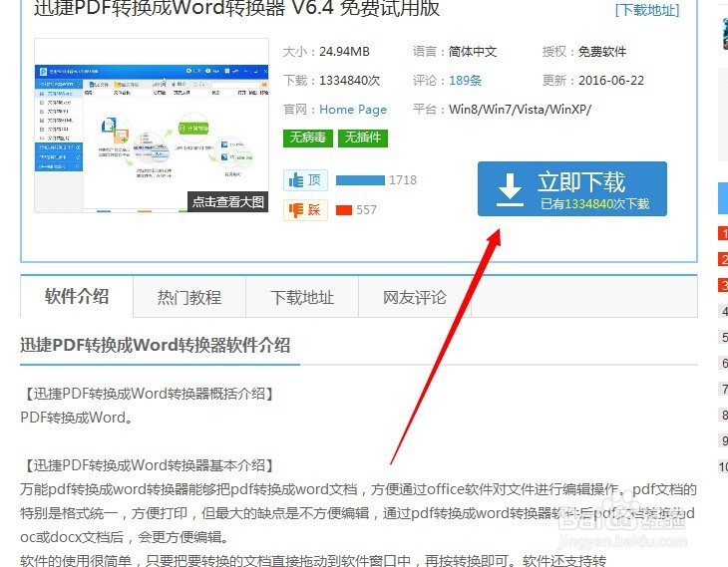Open the 189条 comments link

click(x=465, y=81)
